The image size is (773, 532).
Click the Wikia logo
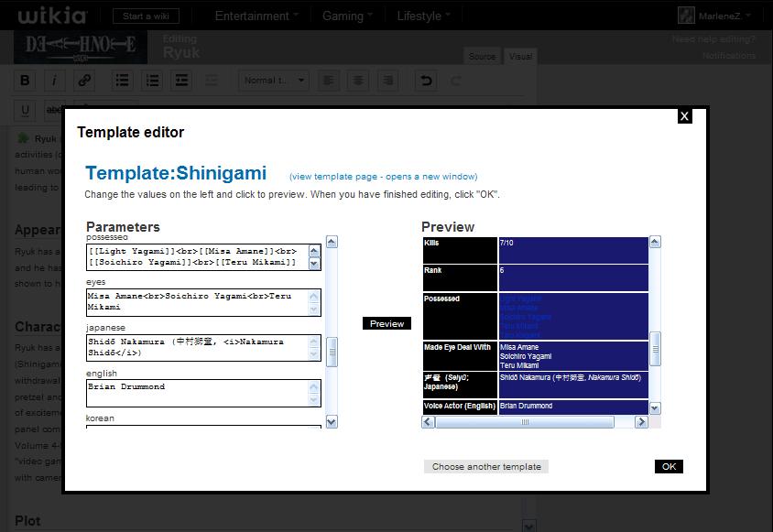pos(51,16)
